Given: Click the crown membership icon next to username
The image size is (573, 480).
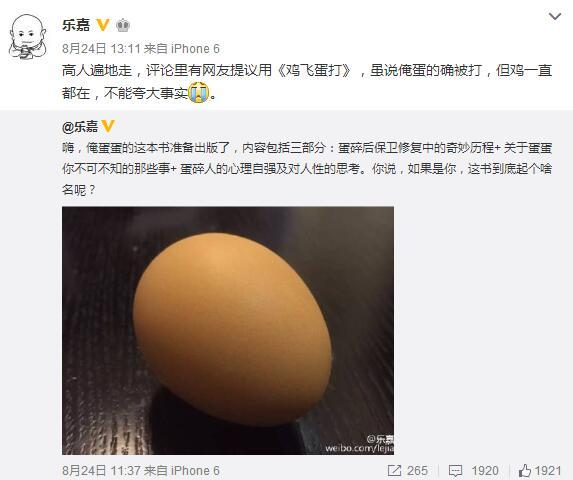Looking at the screenshot, I should click(x=123, y=25).
